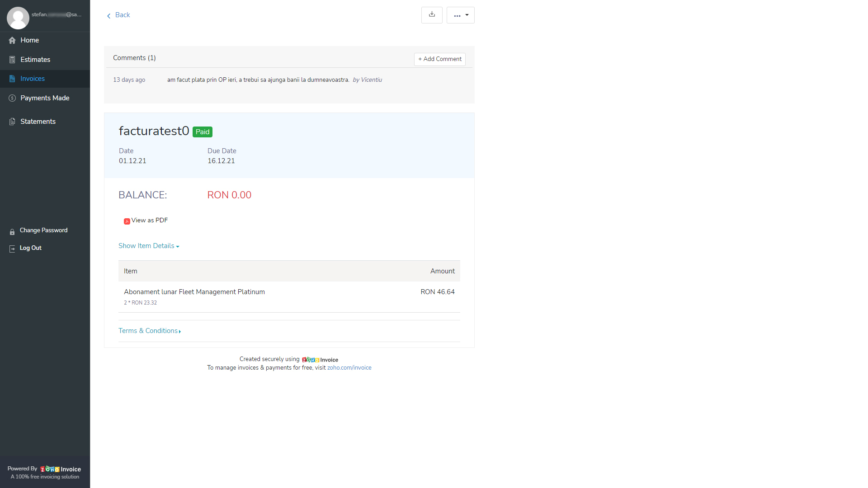Click the red PDF icon
Viewport: 868px width, 488px height.
click(127, 221)
